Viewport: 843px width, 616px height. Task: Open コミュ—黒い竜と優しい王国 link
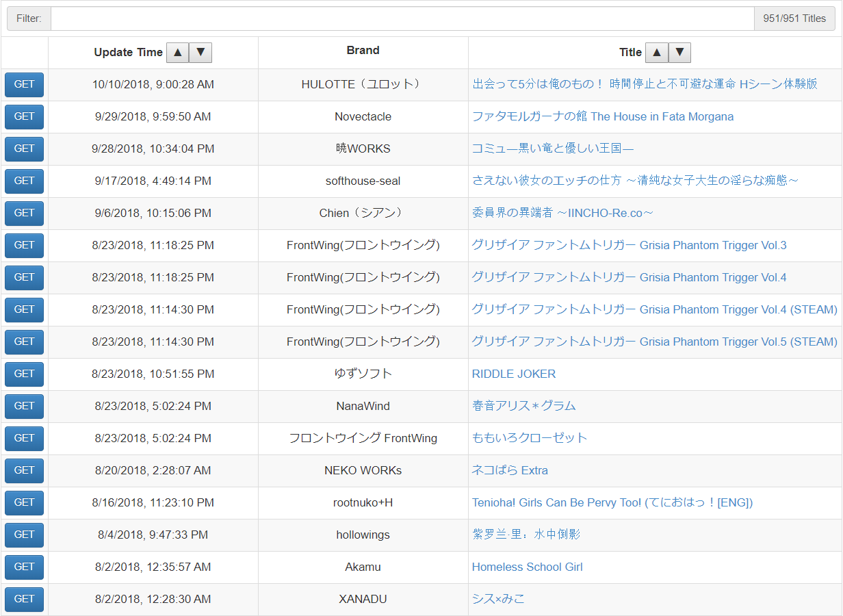(x=553, y=149)
